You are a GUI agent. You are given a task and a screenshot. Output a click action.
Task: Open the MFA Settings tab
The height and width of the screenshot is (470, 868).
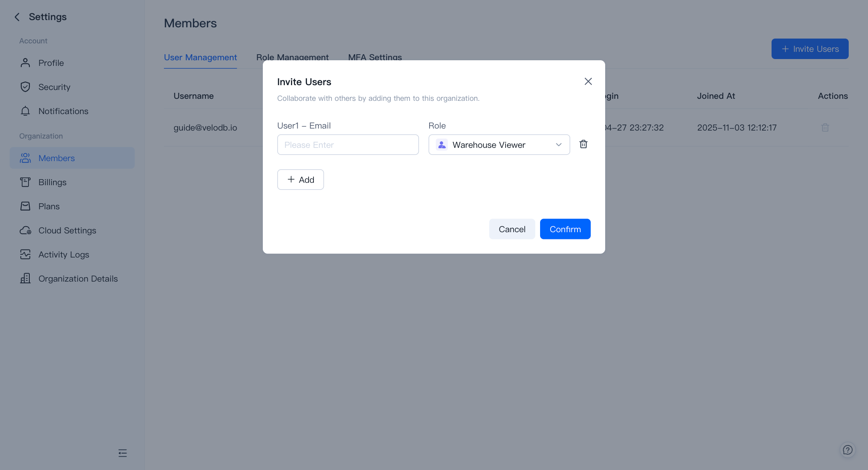375,57
